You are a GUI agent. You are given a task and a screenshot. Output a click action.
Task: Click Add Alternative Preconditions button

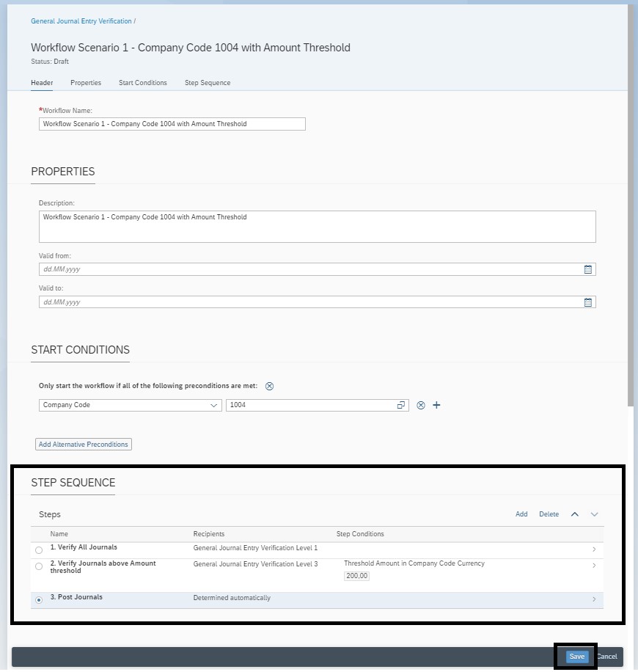[x=84, y=445]
